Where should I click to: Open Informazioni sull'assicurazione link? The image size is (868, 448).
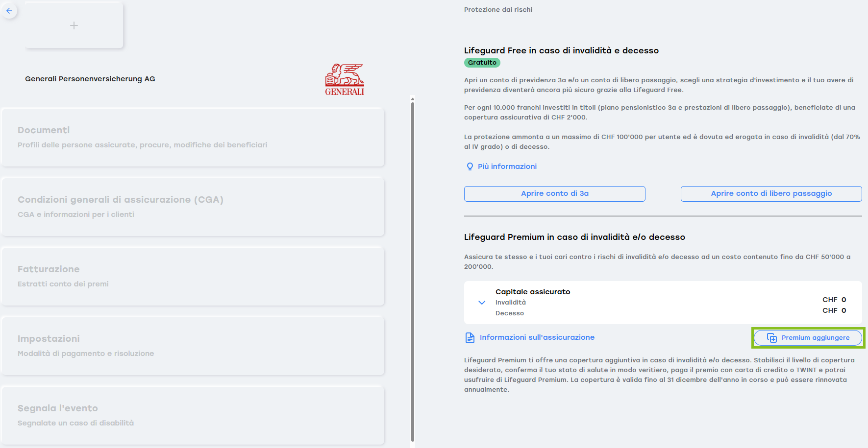click(x=537, y=337)
